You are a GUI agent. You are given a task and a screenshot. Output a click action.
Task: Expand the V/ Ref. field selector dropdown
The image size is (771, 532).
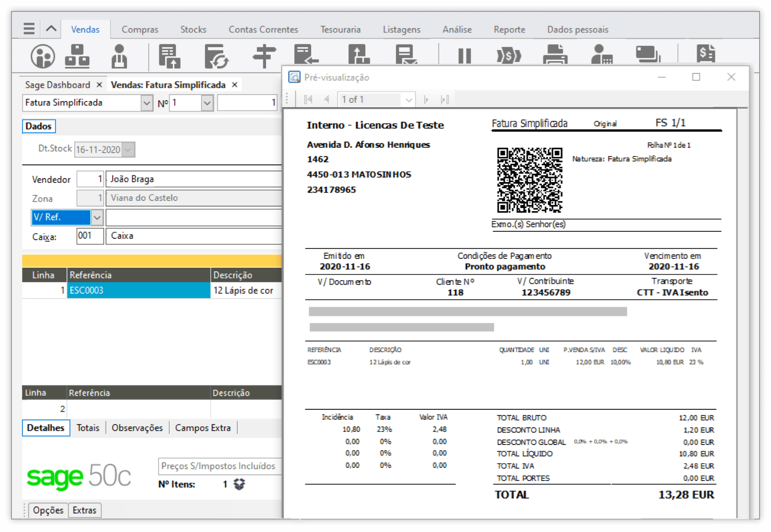(97, 217)
